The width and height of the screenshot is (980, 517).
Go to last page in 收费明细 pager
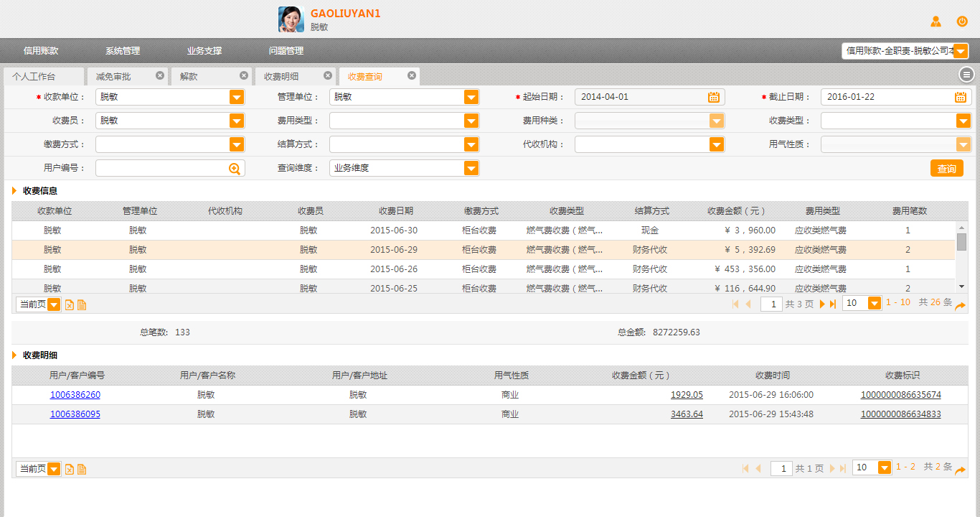click(x=843, y=468)
